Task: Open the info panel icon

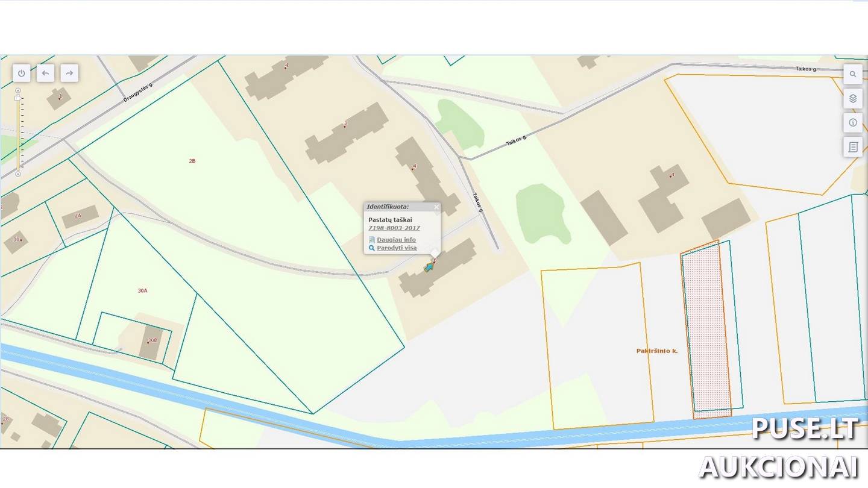Action: [853, 122]
